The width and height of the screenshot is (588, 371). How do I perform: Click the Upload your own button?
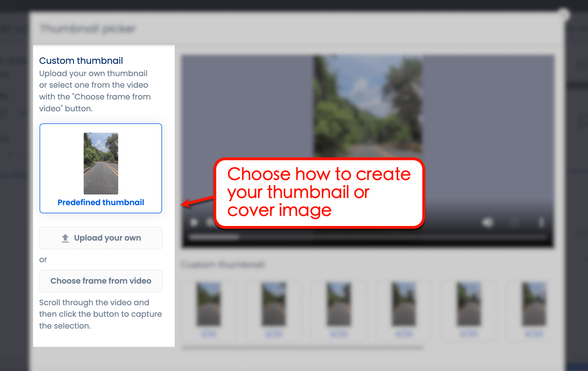(x=101, y=238)
